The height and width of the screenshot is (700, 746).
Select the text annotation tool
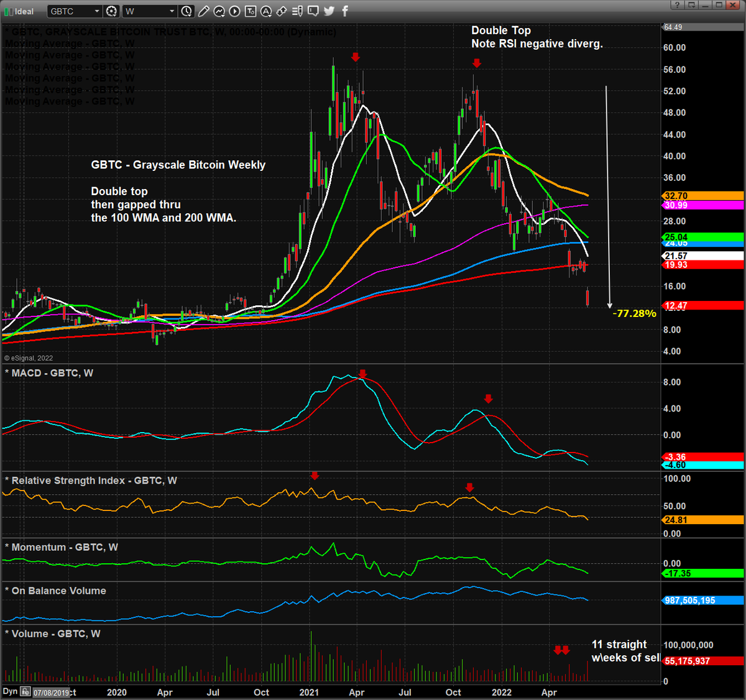point(251,11)
